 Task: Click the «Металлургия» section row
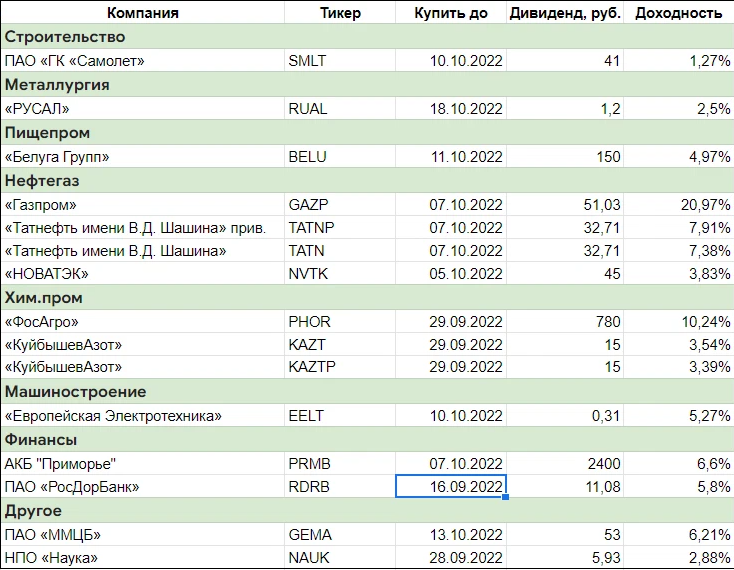[367, 85]
